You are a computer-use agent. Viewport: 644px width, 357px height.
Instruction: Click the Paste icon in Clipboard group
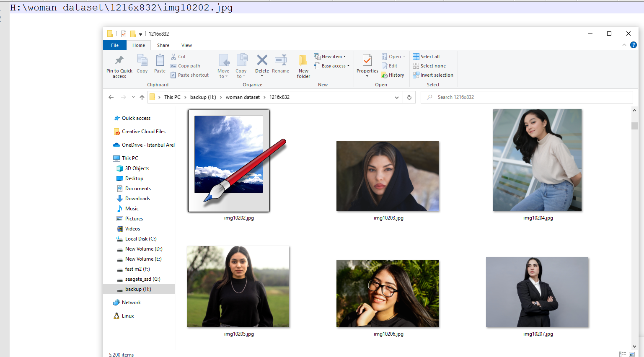160,61
